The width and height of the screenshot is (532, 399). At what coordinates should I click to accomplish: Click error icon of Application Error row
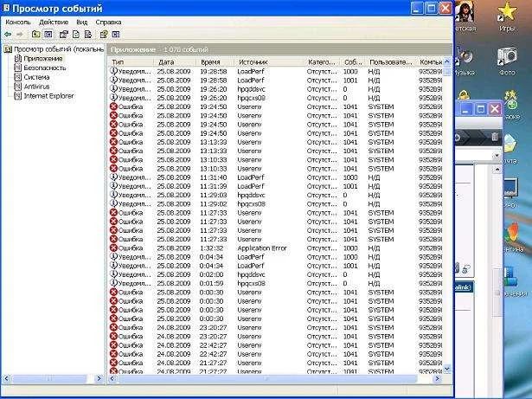113,248
